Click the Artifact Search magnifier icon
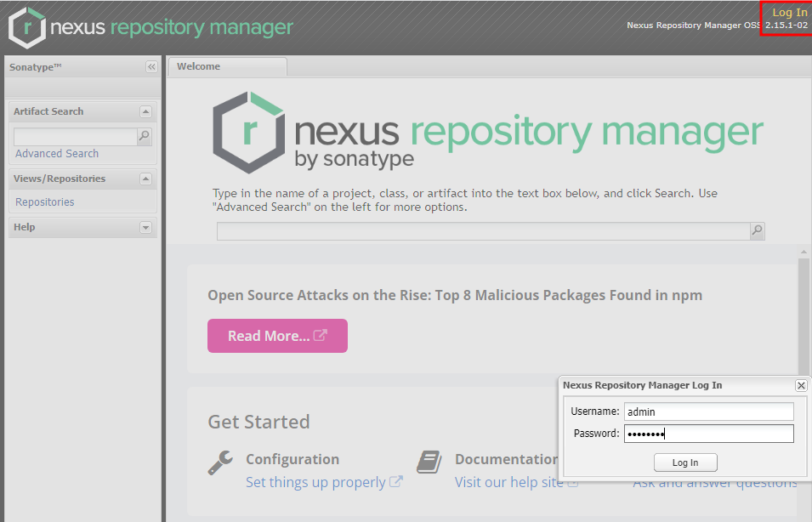The height and width of the screenshot is (522, 812). [x=145, y=136]
